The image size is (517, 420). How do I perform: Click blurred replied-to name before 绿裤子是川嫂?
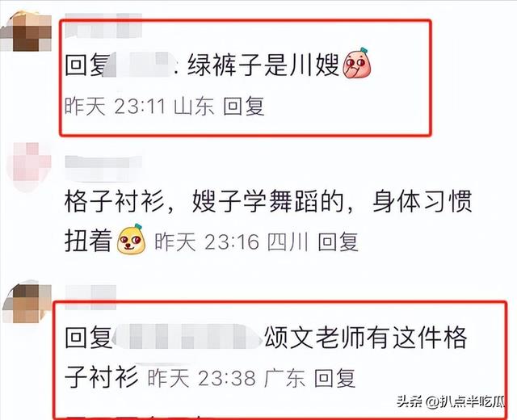(140, 65)
